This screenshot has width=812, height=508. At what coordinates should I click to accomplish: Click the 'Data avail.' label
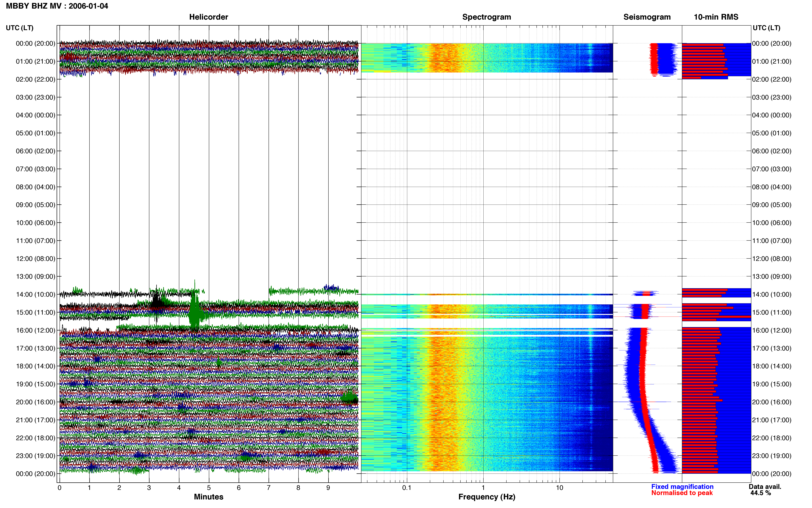tap(765, 486)
